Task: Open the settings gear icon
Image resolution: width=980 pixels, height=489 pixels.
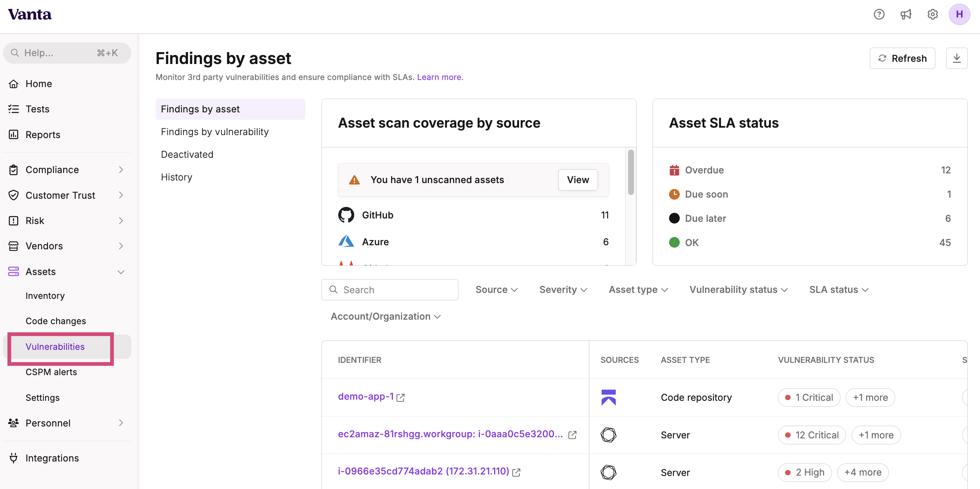Action: click(x=932, y=15)
